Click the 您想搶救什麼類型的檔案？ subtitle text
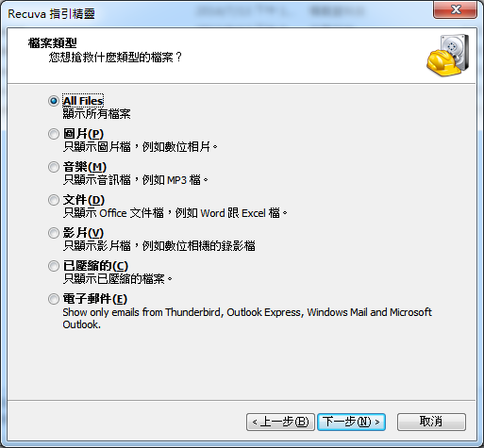484x448 pixels. click(115, 58)
